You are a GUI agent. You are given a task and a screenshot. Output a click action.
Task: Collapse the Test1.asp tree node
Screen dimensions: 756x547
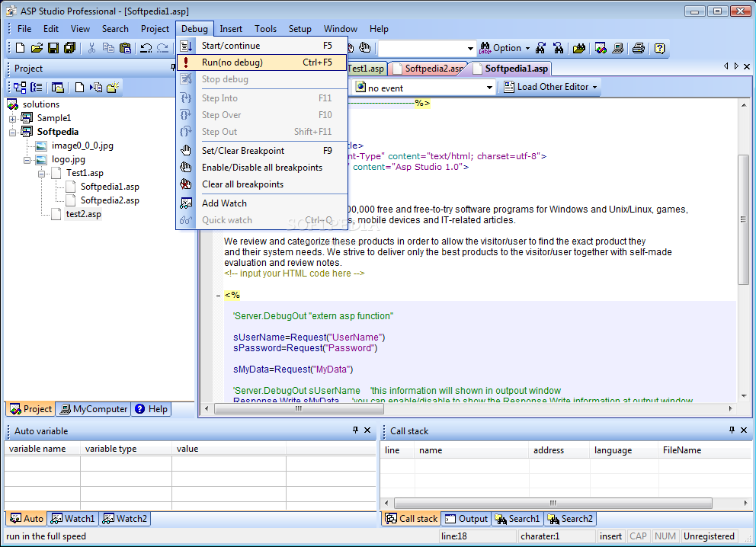coord(41,174)
